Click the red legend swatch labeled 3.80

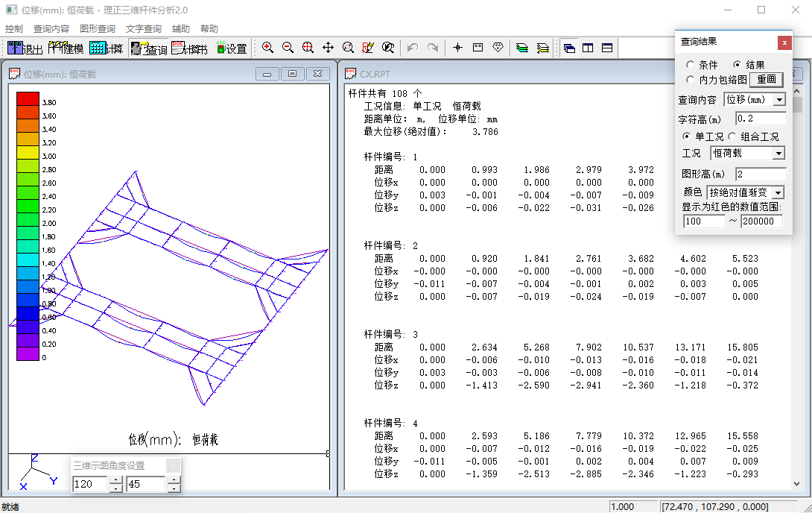coord(28,99)
